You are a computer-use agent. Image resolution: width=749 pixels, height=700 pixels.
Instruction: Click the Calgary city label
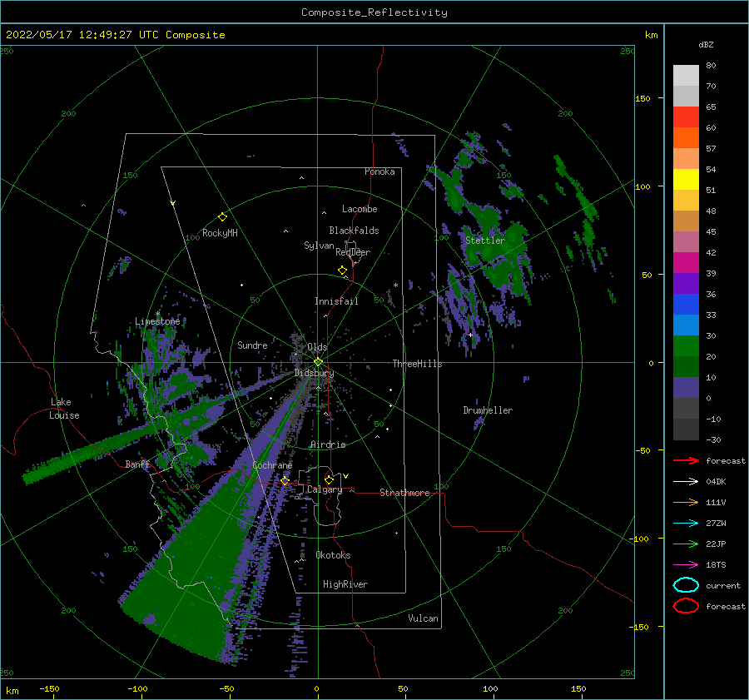[325, 489]
